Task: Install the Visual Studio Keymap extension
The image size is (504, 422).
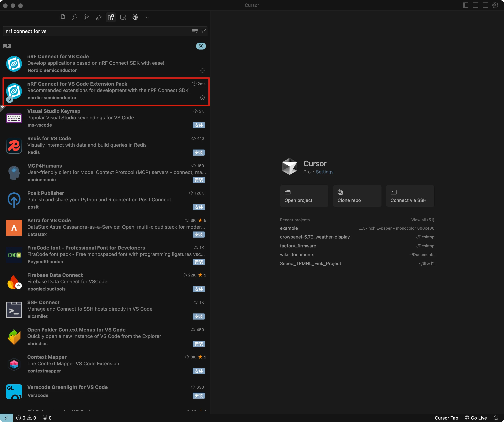Action: pos(199,125)
